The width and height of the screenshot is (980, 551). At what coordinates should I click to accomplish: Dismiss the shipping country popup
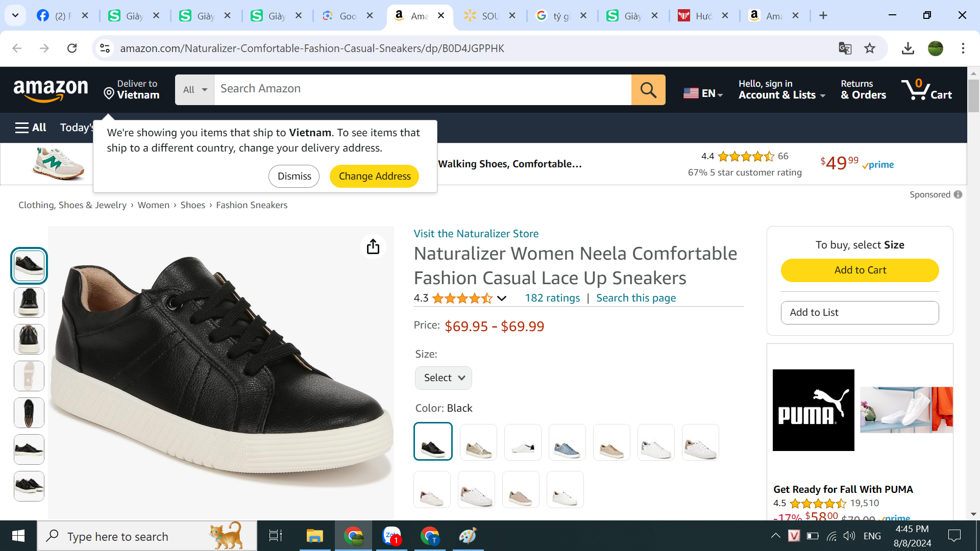tap(294, 176)
